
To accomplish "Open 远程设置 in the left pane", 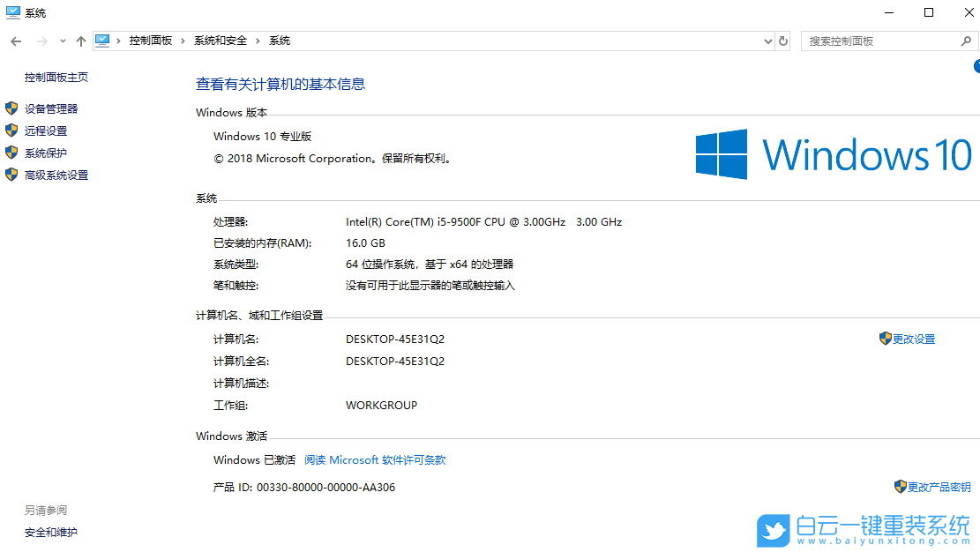I will [x=44, y=130].
